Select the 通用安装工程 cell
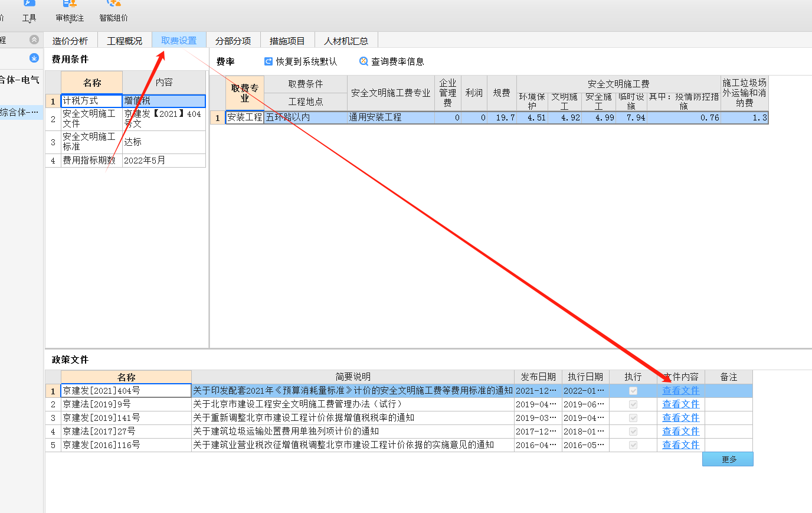 (391, 117)
